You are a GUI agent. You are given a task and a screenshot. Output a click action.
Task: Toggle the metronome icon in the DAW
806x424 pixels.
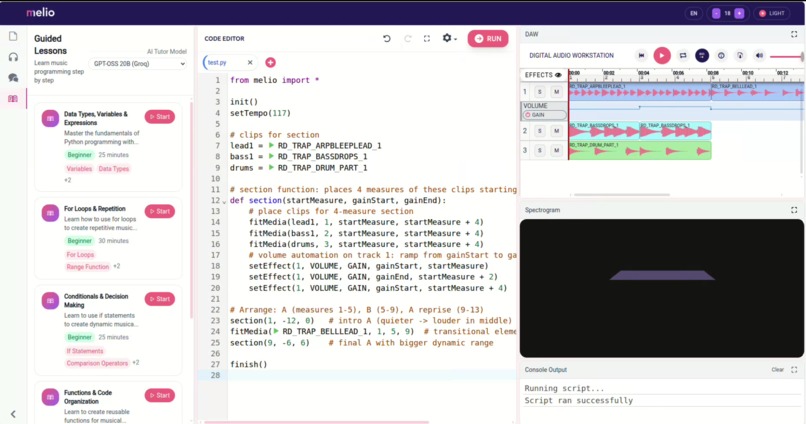721,56
